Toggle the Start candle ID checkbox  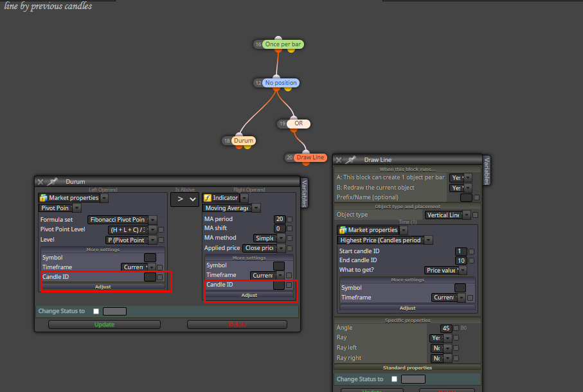[471, 251]
